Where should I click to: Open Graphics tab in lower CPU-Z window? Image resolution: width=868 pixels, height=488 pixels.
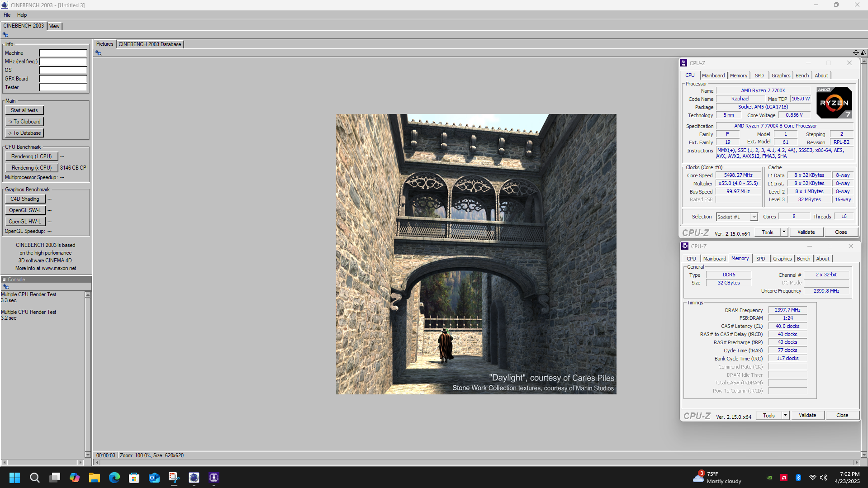(x=782, y=259)
